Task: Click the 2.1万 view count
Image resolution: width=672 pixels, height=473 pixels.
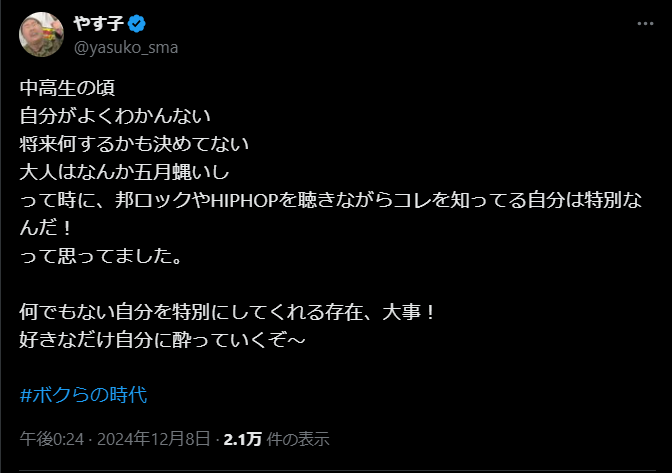Action: pos(242,438)
